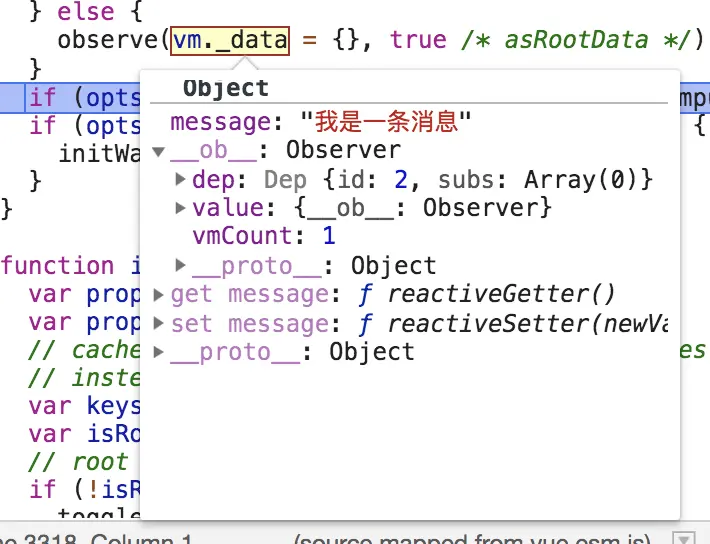The image size is (710, 544).
Task: Select the message string "我是一条消息"
Action: [386, 122]
